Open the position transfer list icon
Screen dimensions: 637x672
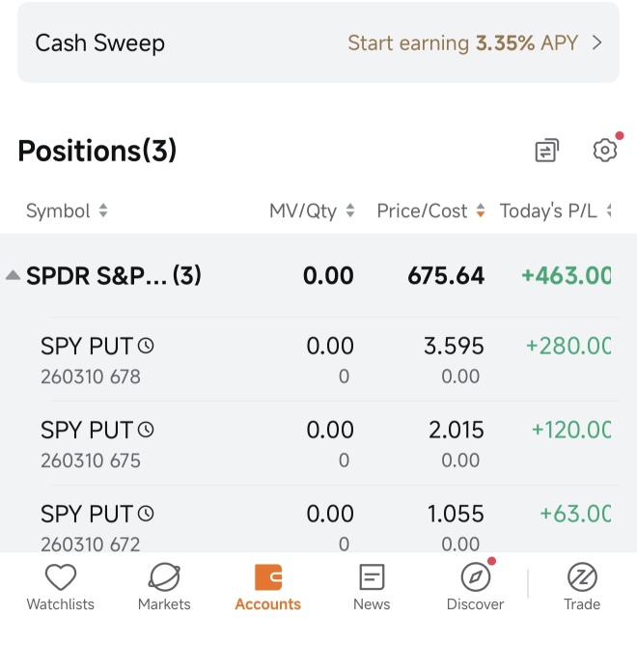pos(547,151)
